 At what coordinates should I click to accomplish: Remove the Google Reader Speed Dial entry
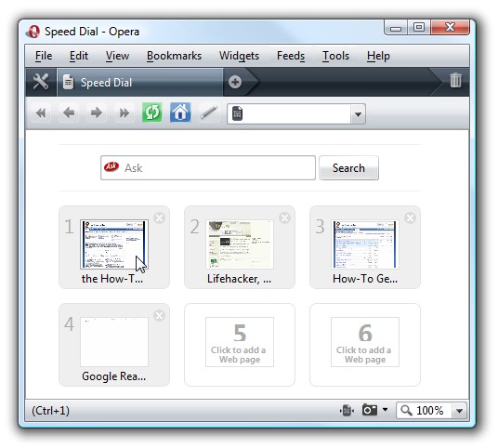(x=159, y=316)
